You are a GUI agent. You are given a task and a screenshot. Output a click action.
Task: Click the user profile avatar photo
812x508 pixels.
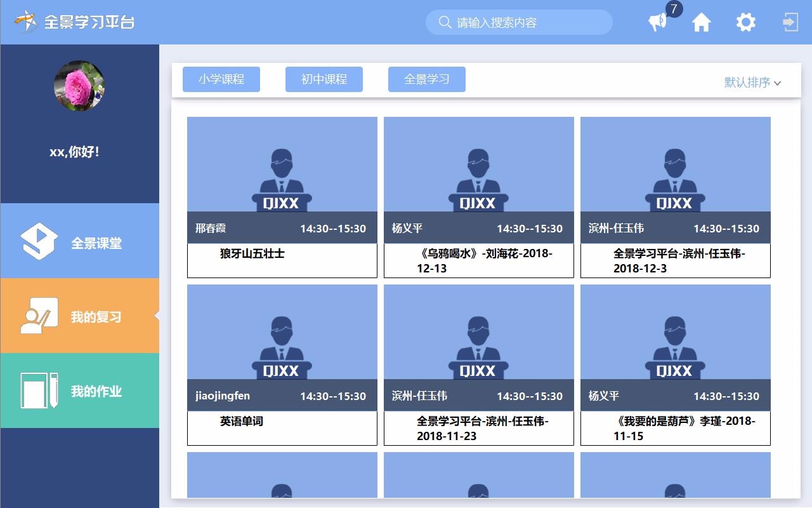(79, 86)
